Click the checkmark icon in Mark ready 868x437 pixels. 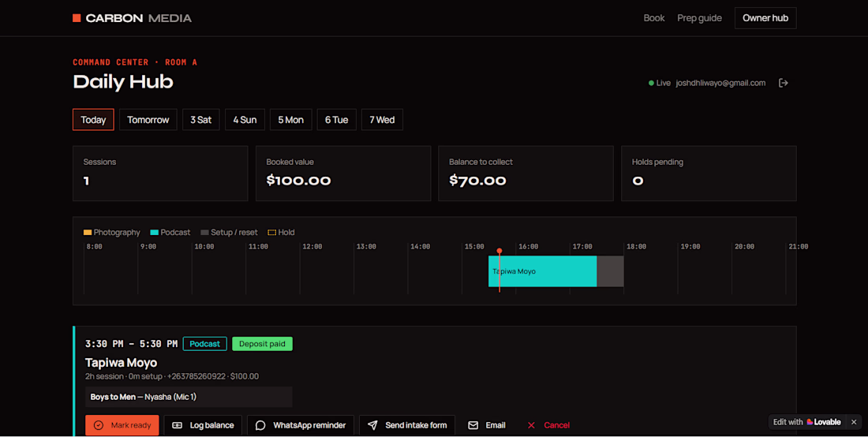tap(99, 425)
